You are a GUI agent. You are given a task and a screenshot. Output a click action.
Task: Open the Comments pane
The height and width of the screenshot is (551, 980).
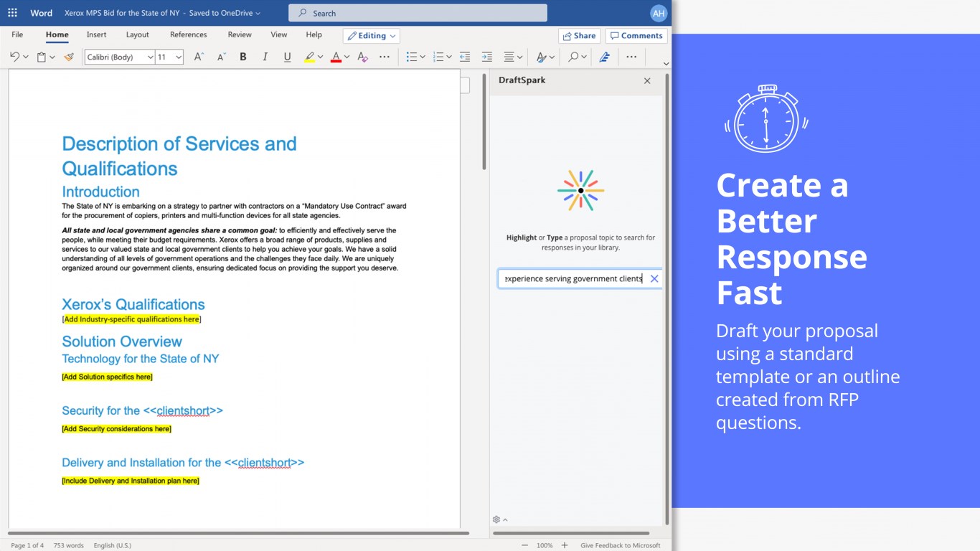click(x=636, y=36)
